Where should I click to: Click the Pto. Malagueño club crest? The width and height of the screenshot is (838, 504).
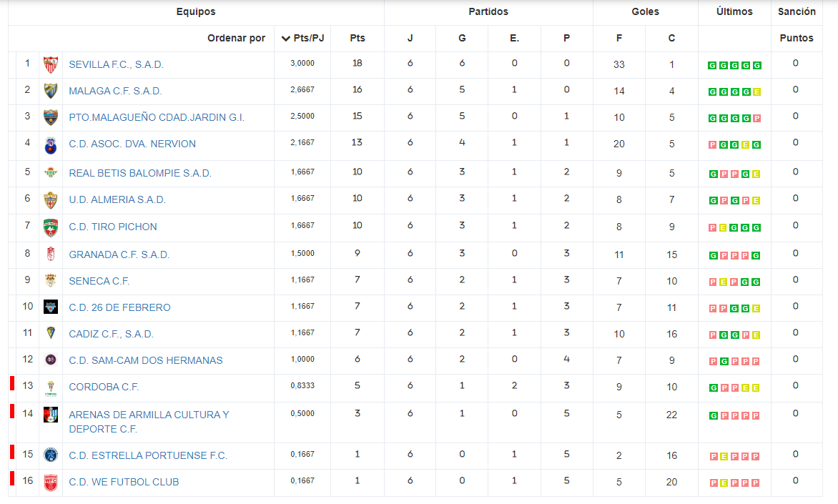coord(51,117)
